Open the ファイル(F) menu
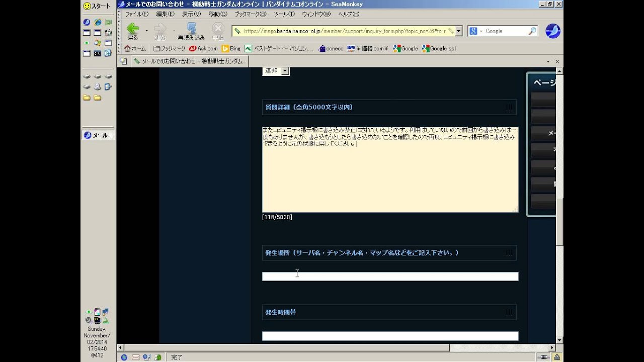Screen dimensions: 644x362 click(x=136, y=14)
